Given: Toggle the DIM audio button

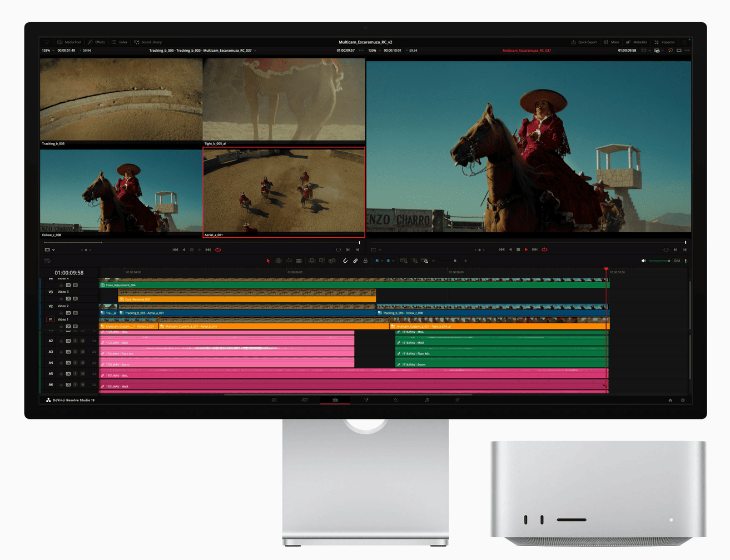Looking at the screenshot, I should (677, 261).
